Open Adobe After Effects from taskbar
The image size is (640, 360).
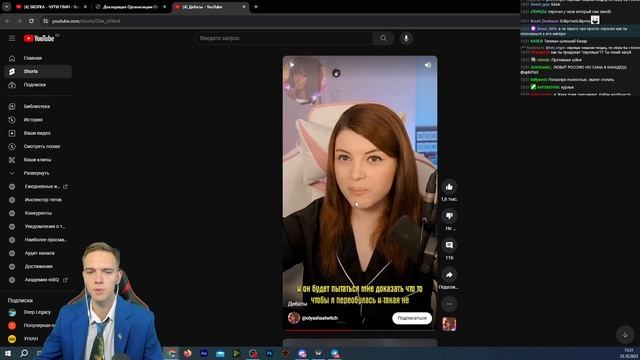[x=204, y=353]
